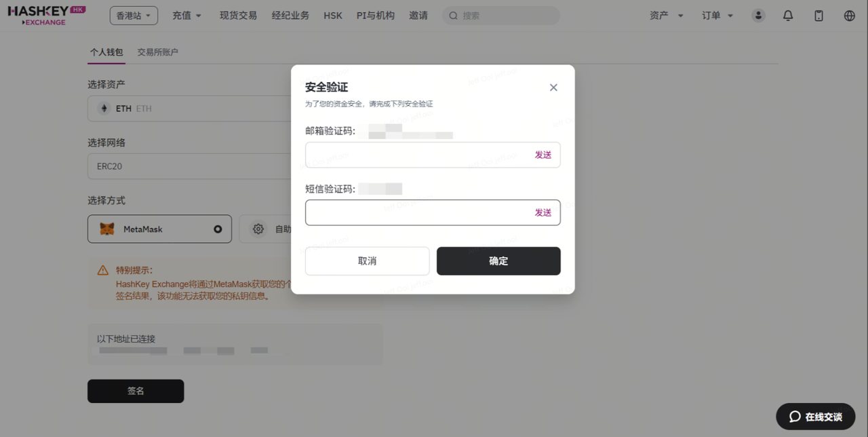Open the 资产 dropdown menu
This screenshot has height=437, width=868.
(666, 16)
